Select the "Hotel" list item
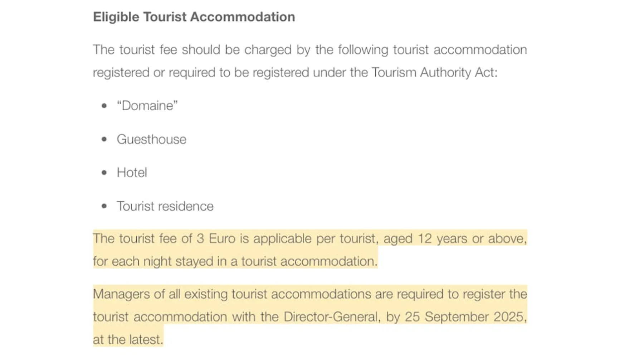Viewport: 644px width, 358px height. click(132, 173)
